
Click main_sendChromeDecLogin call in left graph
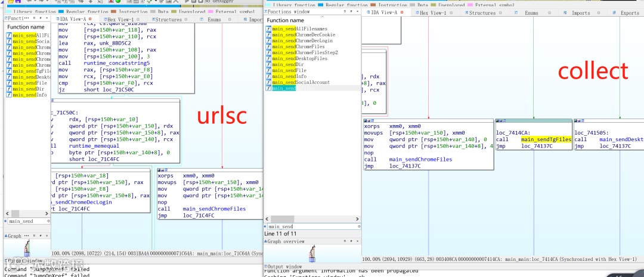(81, 203)
